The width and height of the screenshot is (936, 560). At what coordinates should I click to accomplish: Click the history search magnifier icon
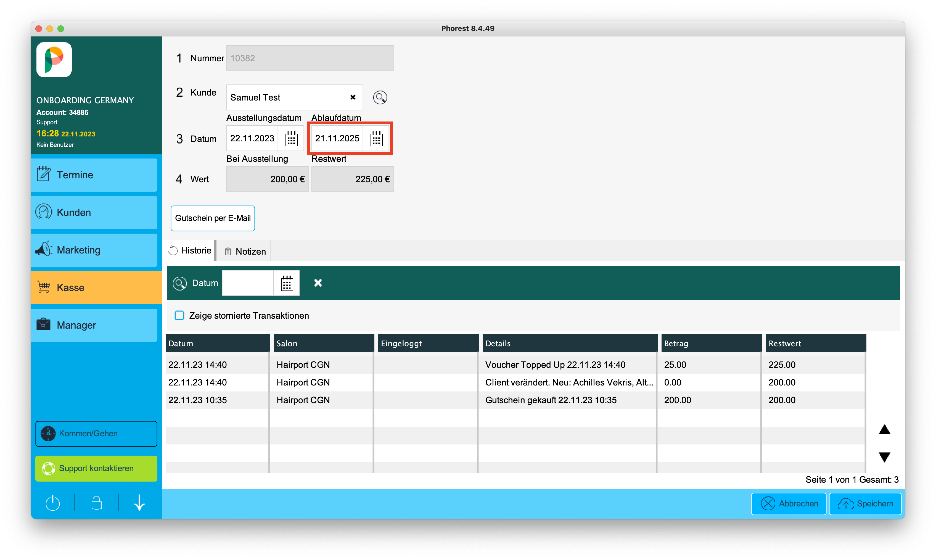click(179, 283)
